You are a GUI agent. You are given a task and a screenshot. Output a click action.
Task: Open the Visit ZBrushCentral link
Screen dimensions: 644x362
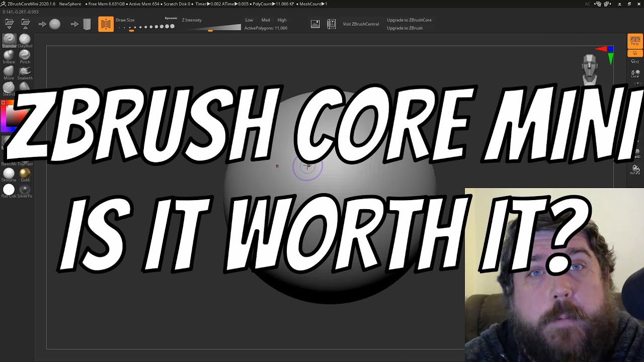[361, 24]
